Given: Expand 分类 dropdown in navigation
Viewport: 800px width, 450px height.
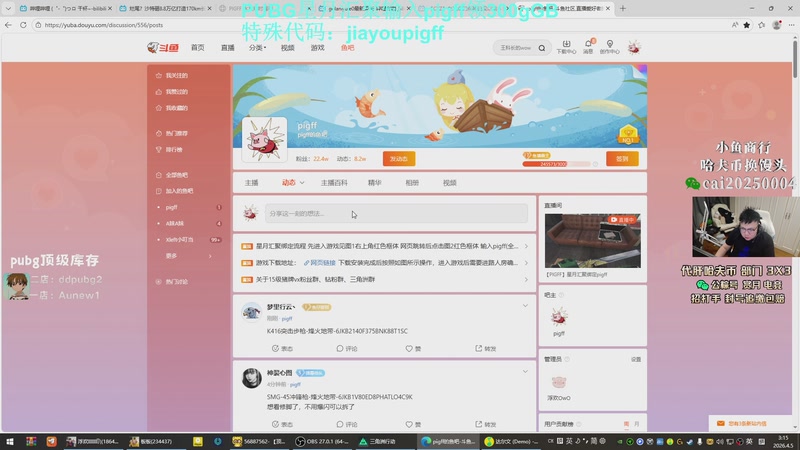Looking at the screenshot, I should (257, 47).
